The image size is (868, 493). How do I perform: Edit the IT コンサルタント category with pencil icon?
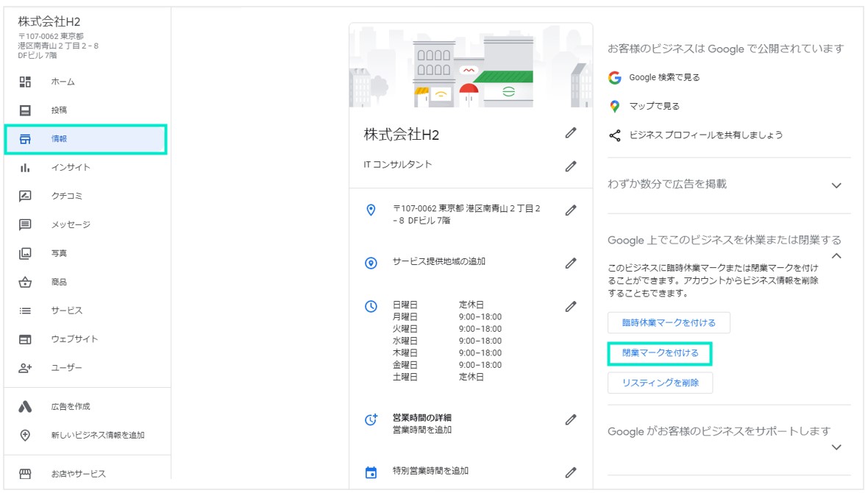[x=570, y=166]
